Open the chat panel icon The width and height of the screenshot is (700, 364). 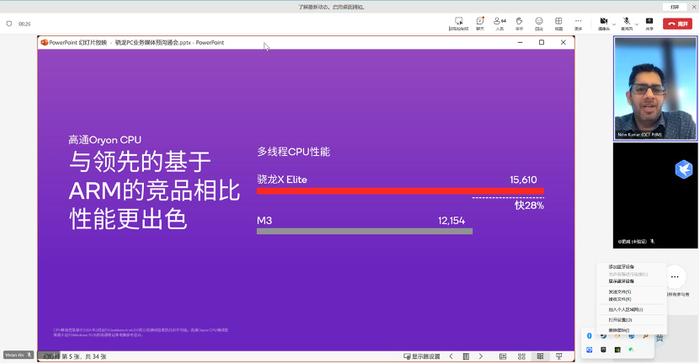480,23
